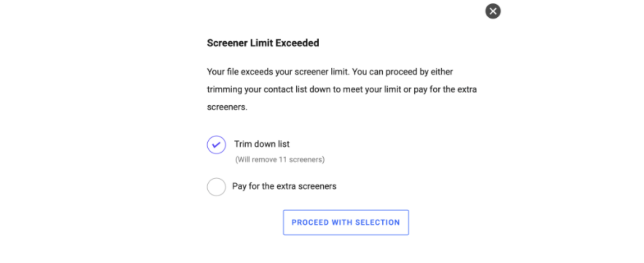Click the "Pay for the extra screeners" label
This screenshot has width=644, height=263.
[284, 186]
